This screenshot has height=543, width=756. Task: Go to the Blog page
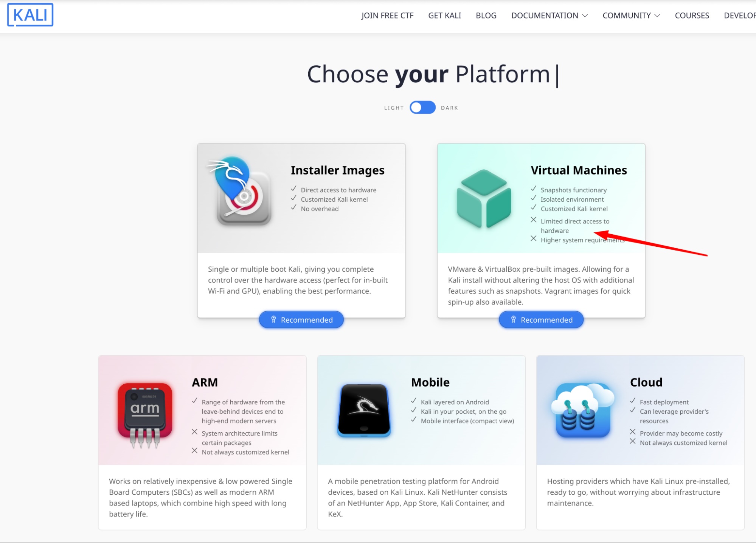(486, 15)
